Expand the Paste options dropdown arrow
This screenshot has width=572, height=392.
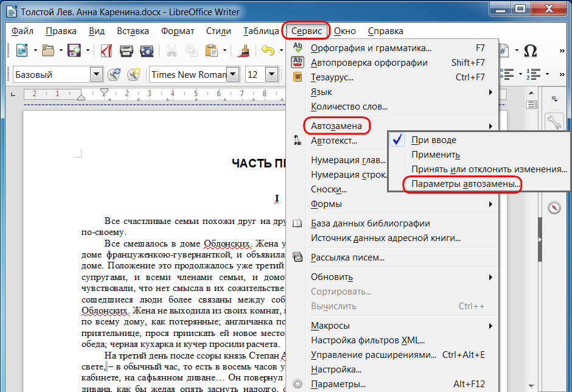pos(225,51)
